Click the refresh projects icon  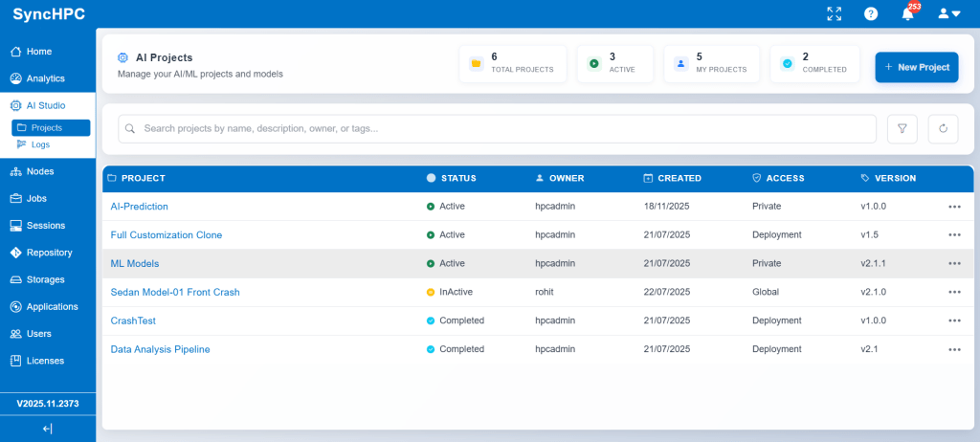tap(943, 129)
